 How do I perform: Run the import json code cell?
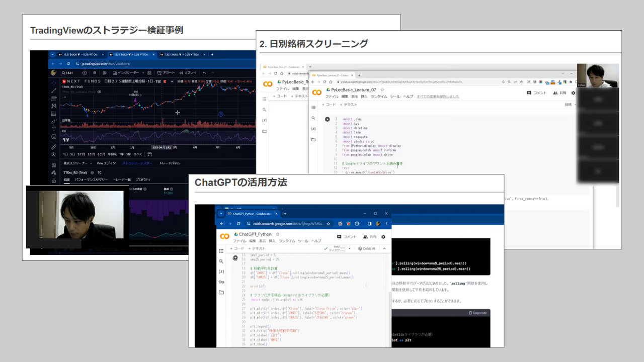pyautogui.click(x=327, y=119)
